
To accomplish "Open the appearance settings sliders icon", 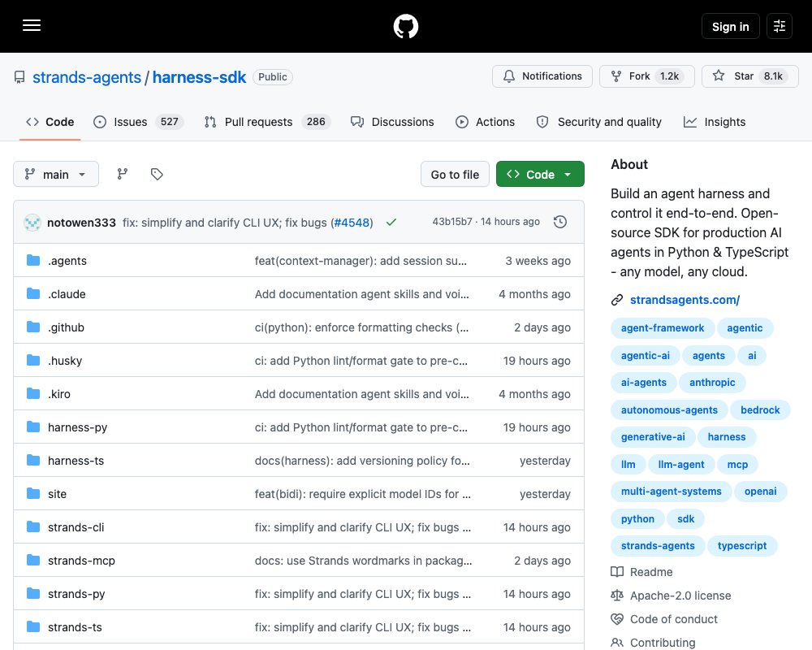I will 780,26.
